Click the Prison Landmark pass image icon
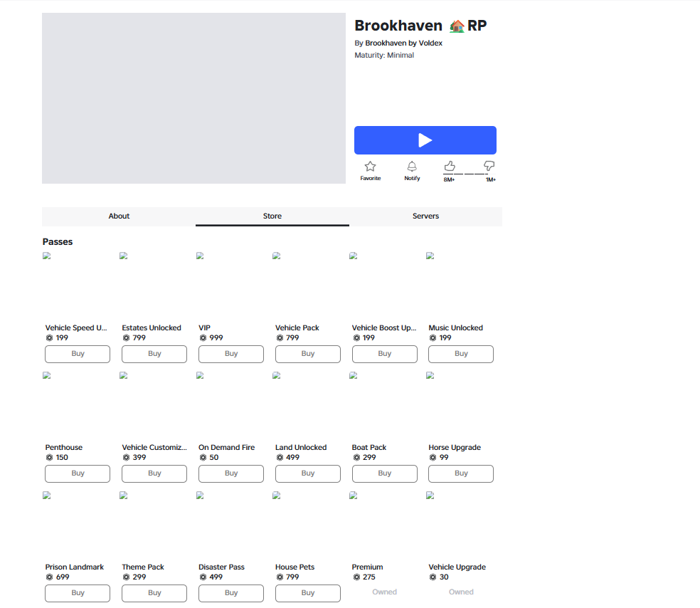Image resolution: width=700 pixels, height=608 pixels. (x=46, y=496)
